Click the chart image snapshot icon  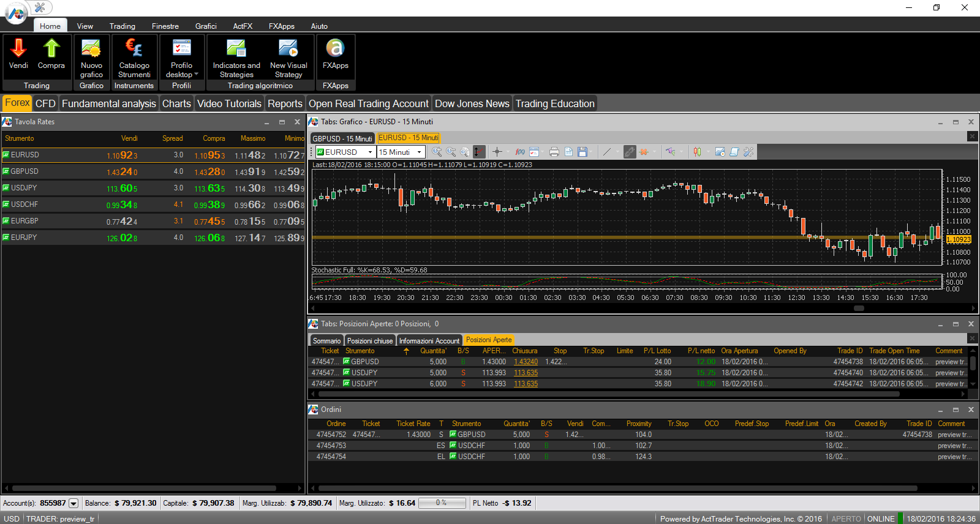[x=720, y=152]
